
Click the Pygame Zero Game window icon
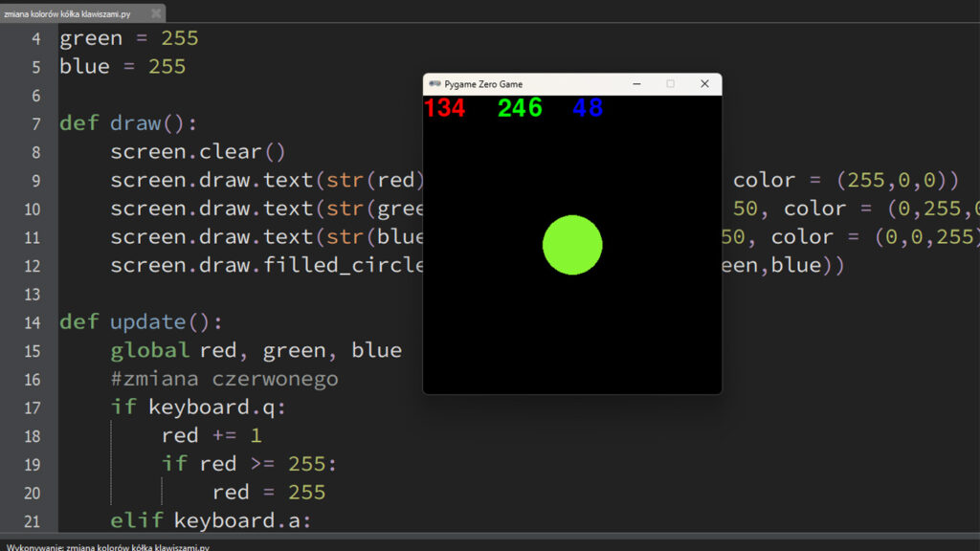(434, 84)
